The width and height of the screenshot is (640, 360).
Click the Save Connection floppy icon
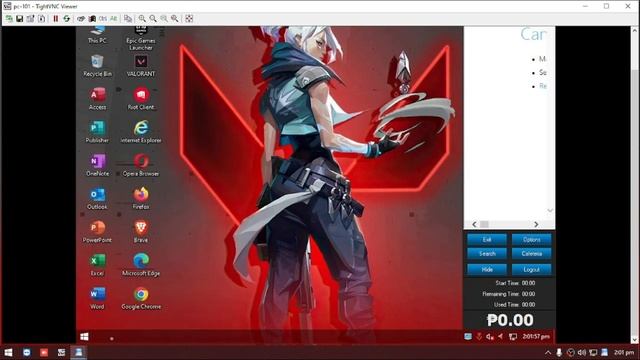(20, 19)
